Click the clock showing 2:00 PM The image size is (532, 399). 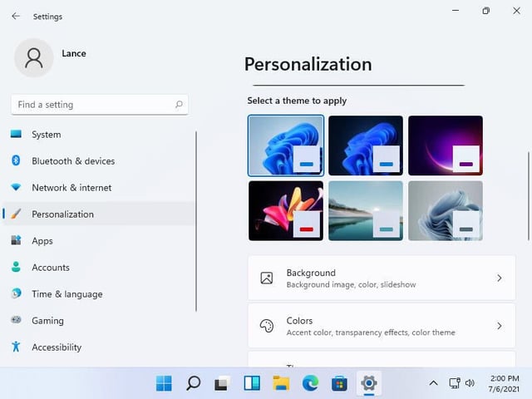click(505, 383)
